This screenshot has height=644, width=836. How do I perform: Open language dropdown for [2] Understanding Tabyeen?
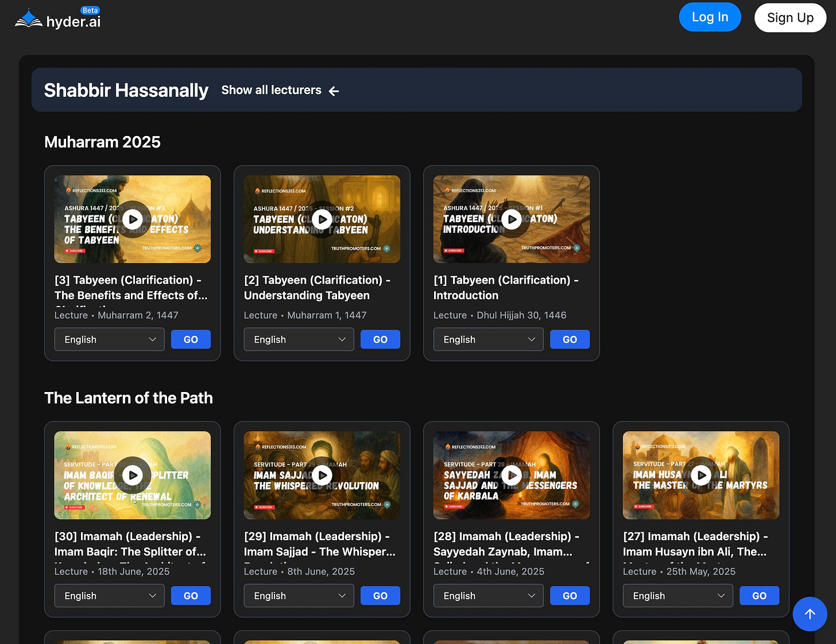pyautogui.click(x=299, y=339)
